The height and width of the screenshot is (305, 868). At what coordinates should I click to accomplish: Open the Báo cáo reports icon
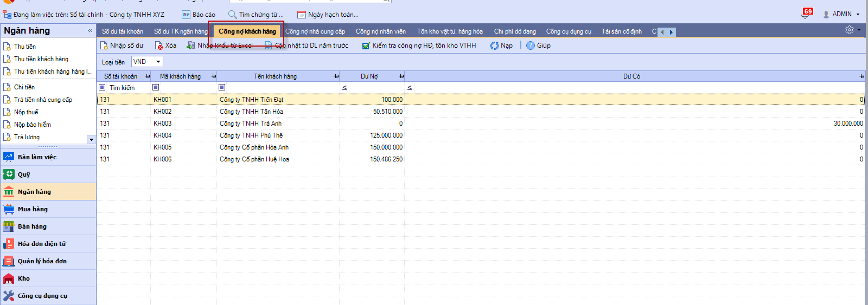[x=186, y=15]
